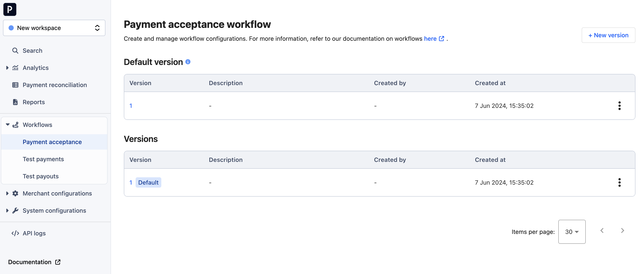Click the Reports file icon
This screenshot has width=644, height=274.
tap(15, 102)
